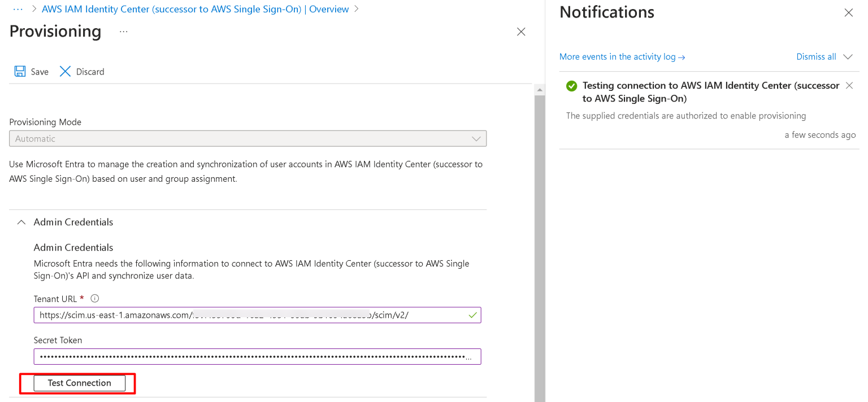The height and width of the screenshot is (402, 868).
Task: Open the Provisioning title ellipsis menu
Action: (x=123, y=32)
